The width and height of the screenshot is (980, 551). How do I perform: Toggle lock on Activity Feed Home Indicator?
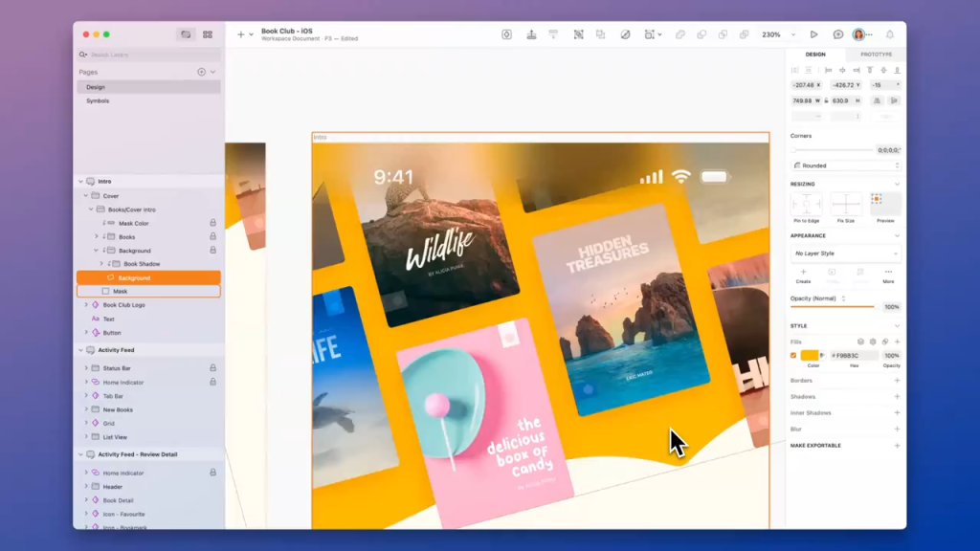(212, 382)
